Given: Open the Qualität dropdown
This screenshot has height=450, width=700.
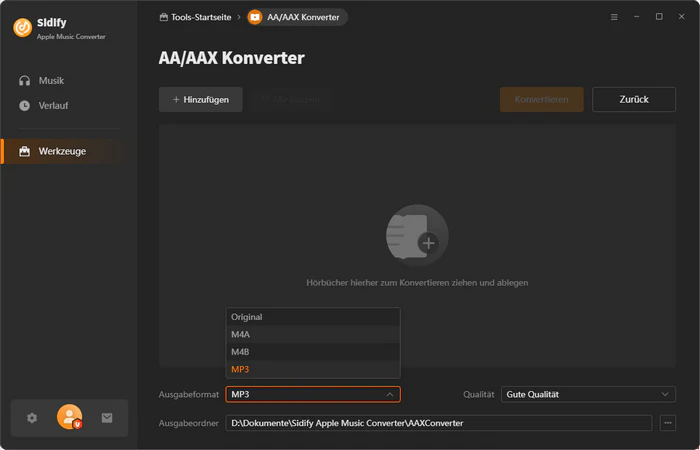Looking at the screenshot, I should [588, 395].
